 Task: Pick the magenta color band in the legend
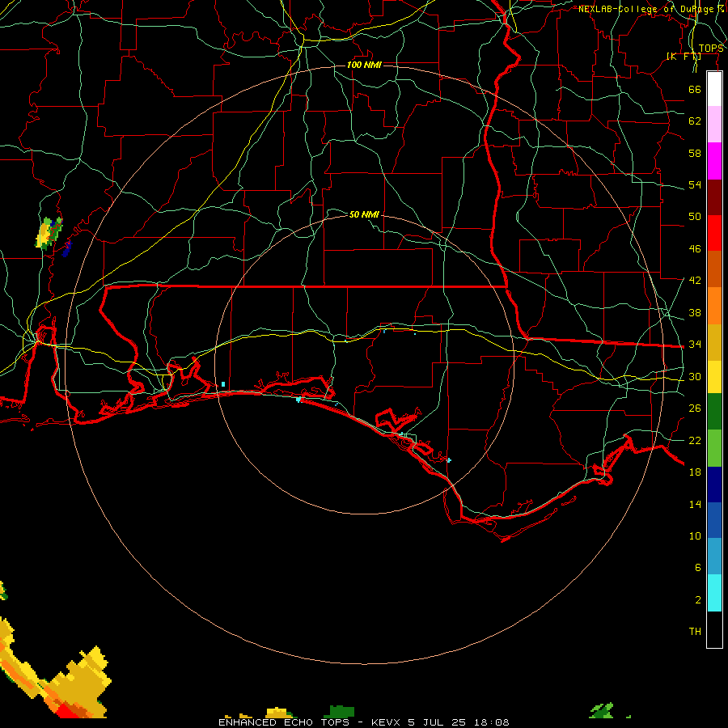[714, 161]
